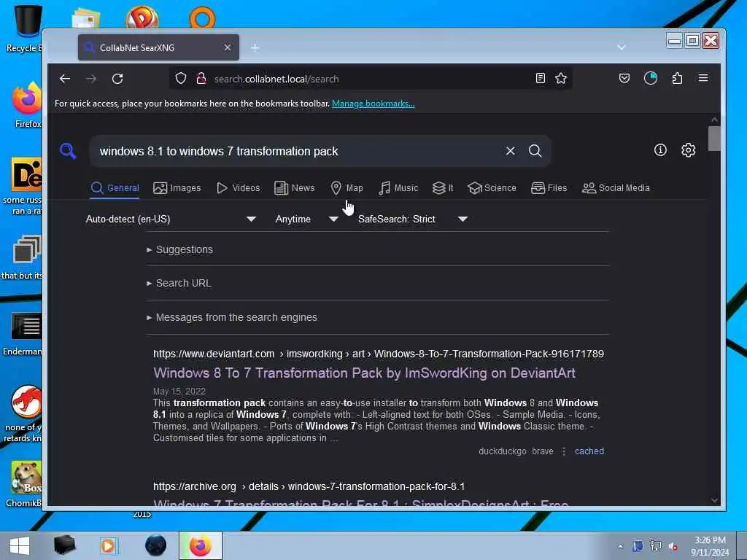
Task: Toggle reader view icon in address bar
Action: pos(541,78)
